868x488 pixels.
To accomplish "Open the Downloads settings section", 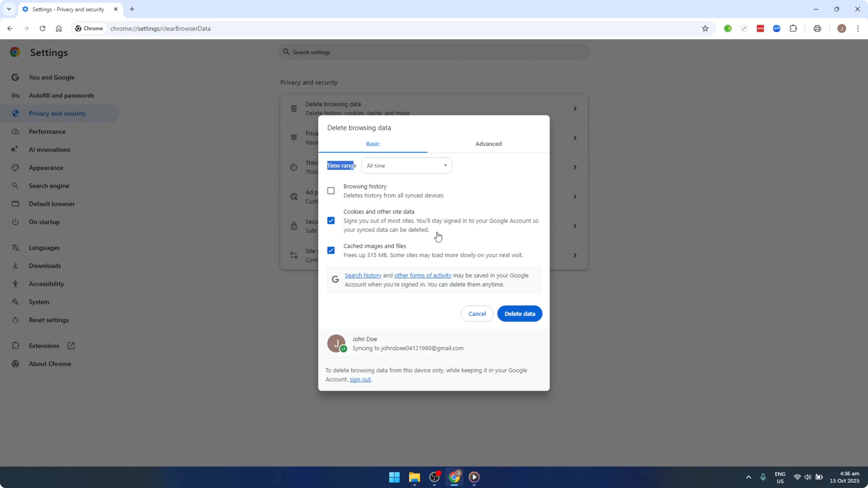I will pyautogui.click(x=45, y=266).
